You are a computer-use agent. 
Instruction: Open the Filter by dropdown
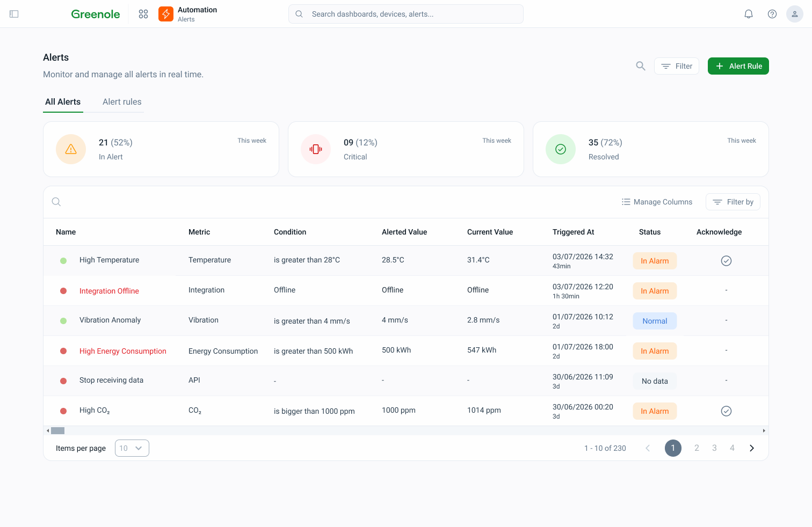tap(733, 202)
